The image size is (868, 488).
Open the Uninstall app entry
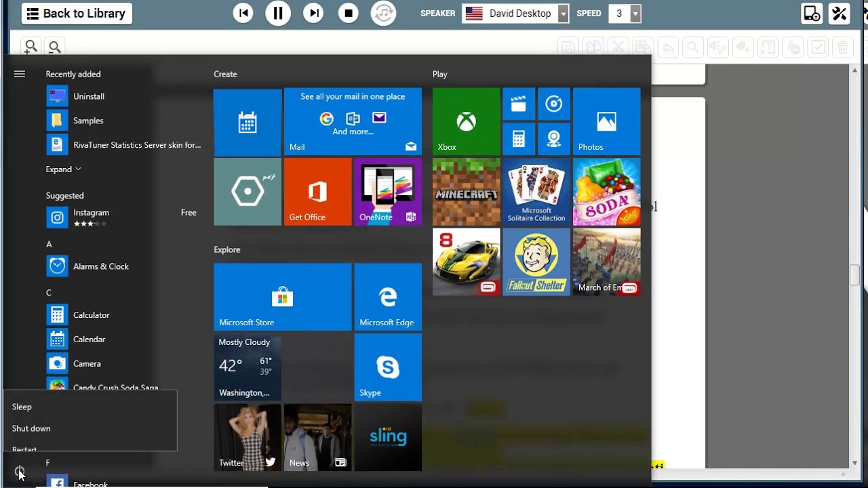coord(124,96)
